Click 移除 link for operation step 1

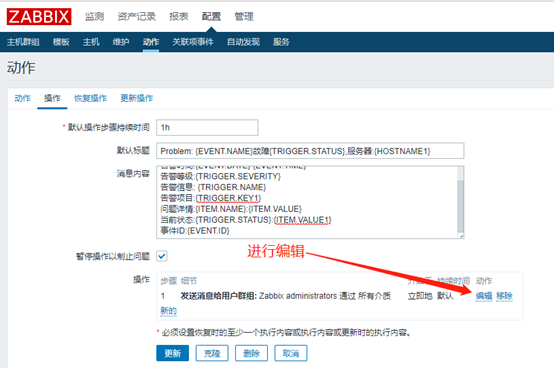coord(504,296)
